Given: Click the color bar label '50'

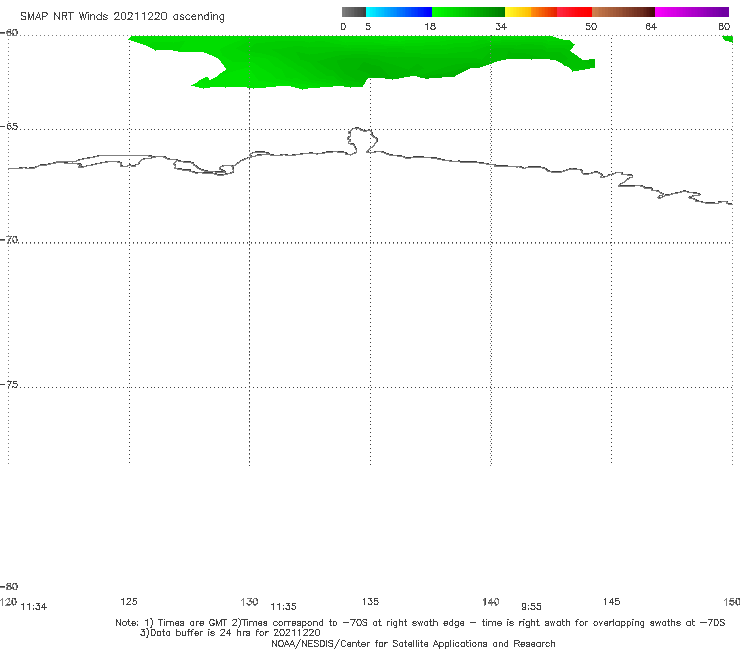Looking at the screenshot, I should pyautogui.click(x=591, y=26).
